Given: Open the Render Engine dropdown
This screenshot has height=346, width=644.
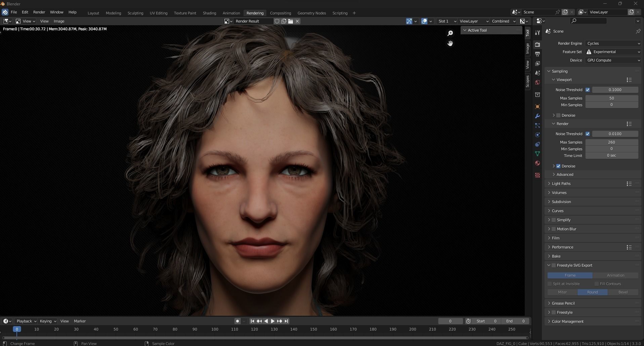Looking at the screenshot, I should (x=613, y=43).
